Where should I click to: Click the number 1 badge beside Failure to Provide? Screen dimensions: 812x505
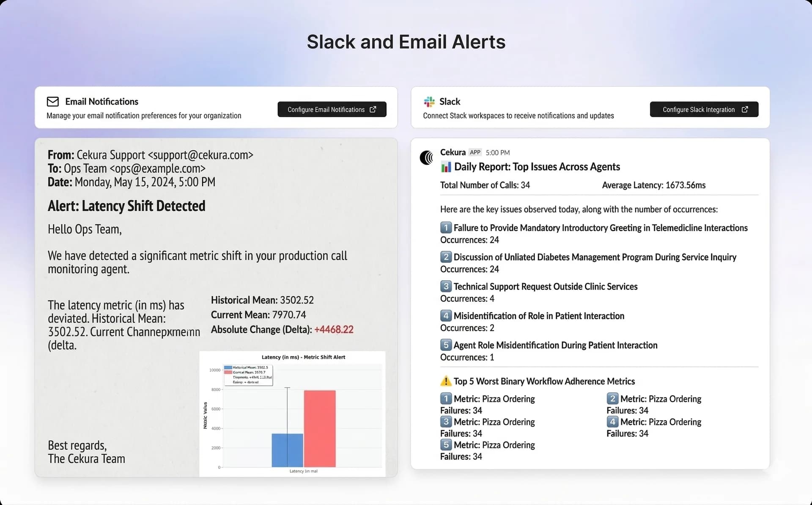(446, 228)
